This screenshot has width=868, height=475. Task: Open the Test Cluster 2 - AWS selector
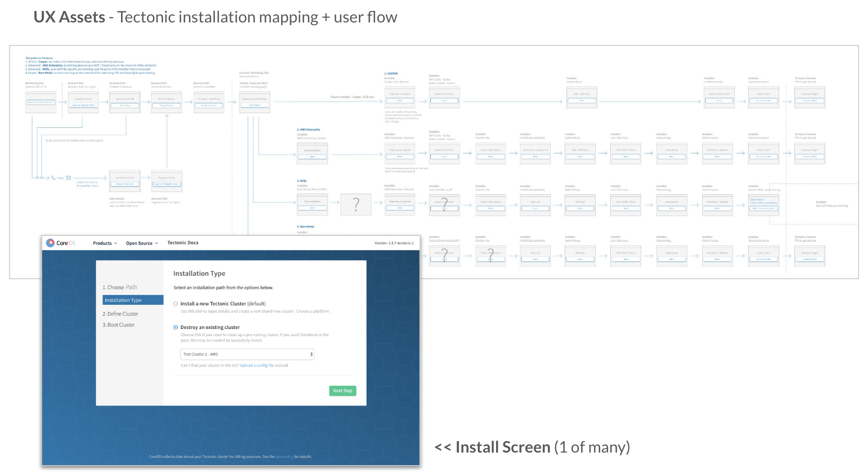click(247, 354)
